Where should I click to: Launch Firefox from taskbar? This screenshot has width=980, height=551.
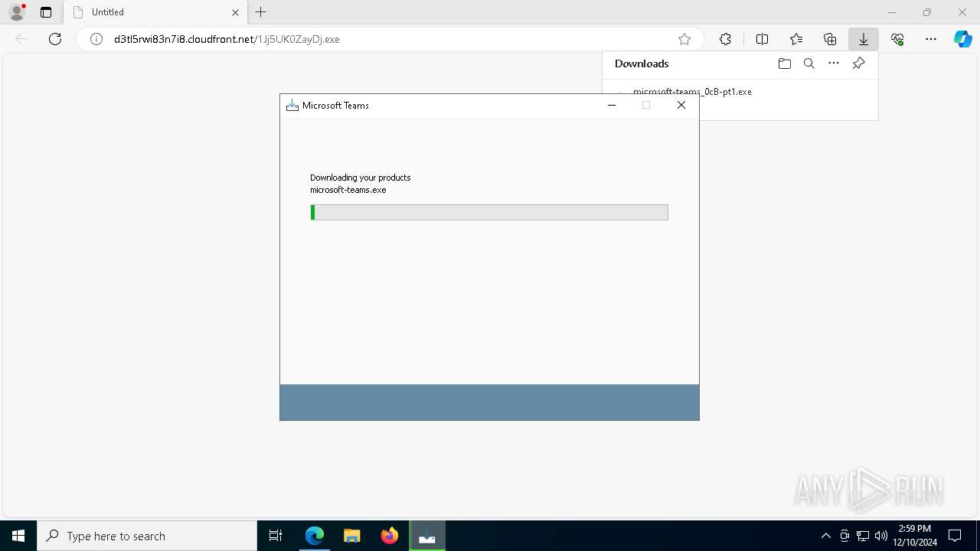pyautogui.click(x=390, y=536)
